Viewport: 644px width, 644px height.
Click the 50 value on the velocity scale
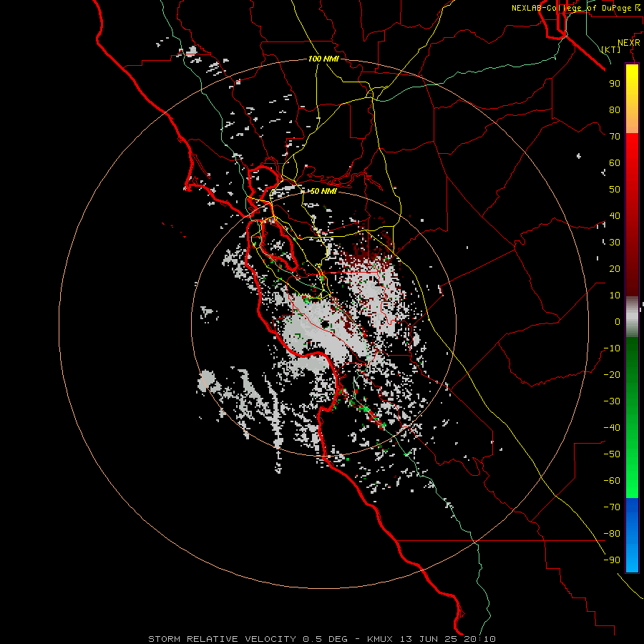point(615,190)
